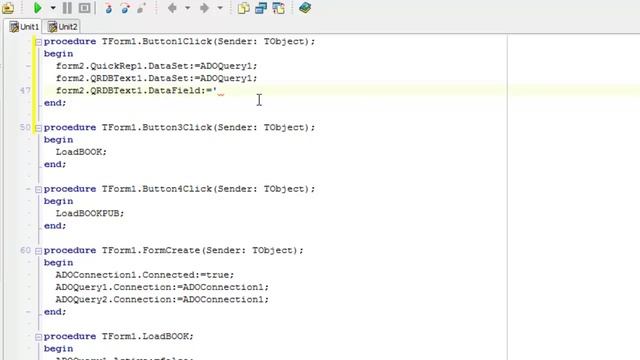This screenshot has height=360, width=640.
Task: Click the Pause program icon
Action: (x=67, y=8)
